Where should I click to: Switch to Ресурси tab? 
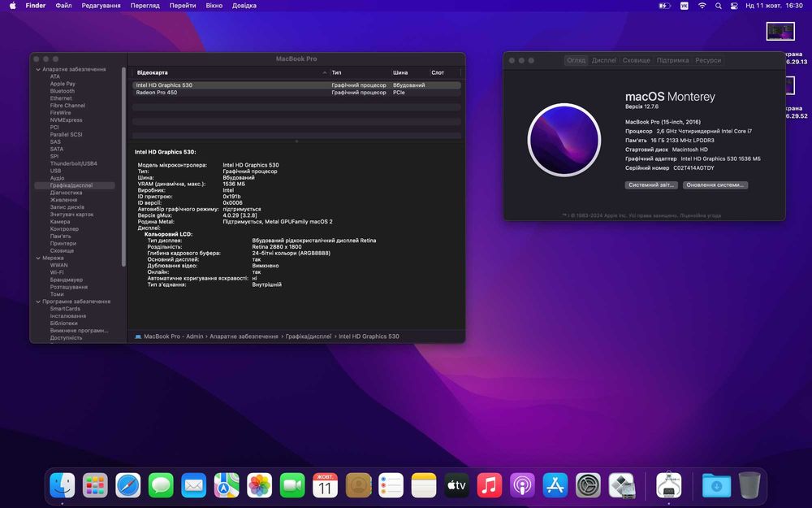[708, 60]
